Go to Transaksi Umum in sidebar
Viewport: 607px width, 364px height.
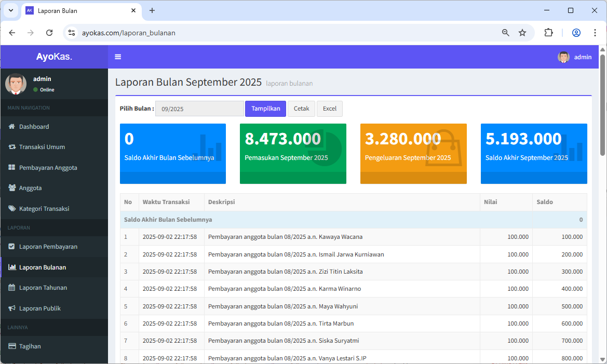pos(42,147)
